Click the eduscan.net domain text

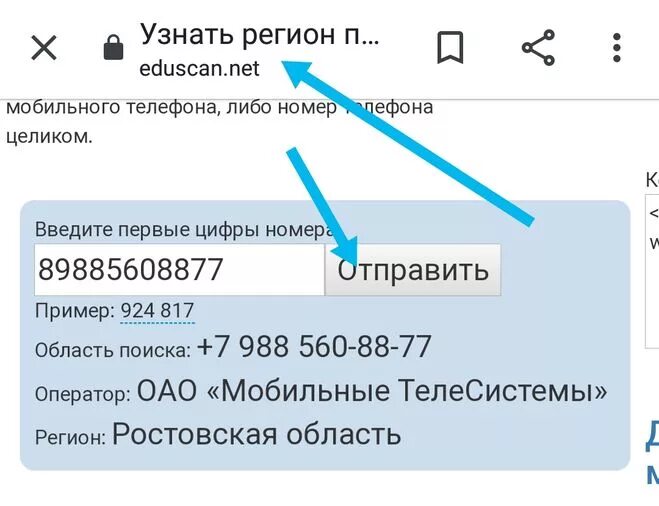coord(199,68)
